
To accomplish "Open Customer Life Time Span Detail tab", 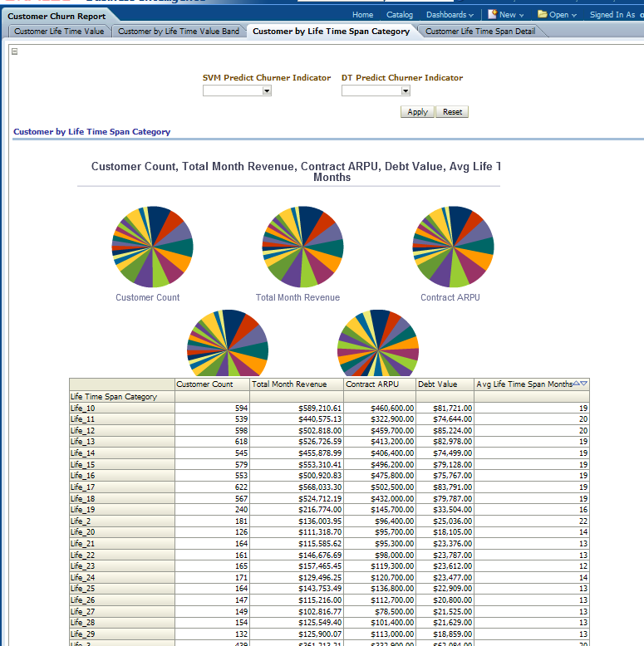I will tap(480, 32).
